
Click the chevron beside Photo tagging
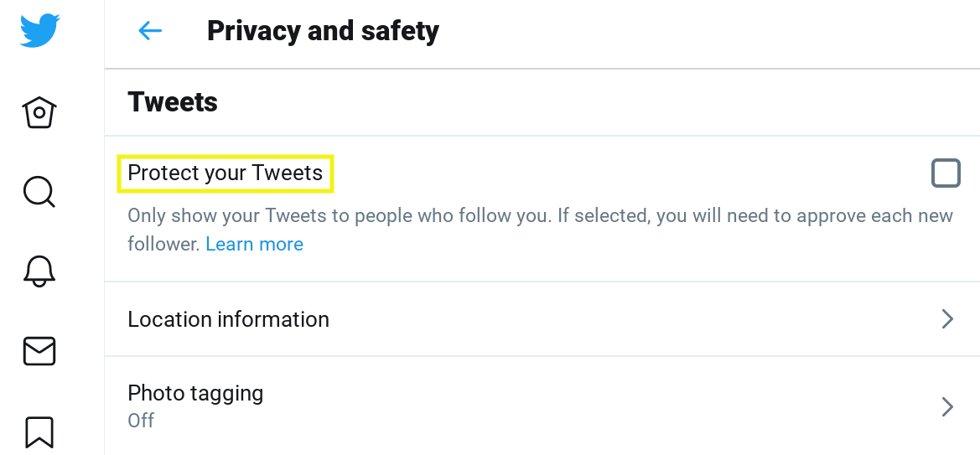pos(947,407)
